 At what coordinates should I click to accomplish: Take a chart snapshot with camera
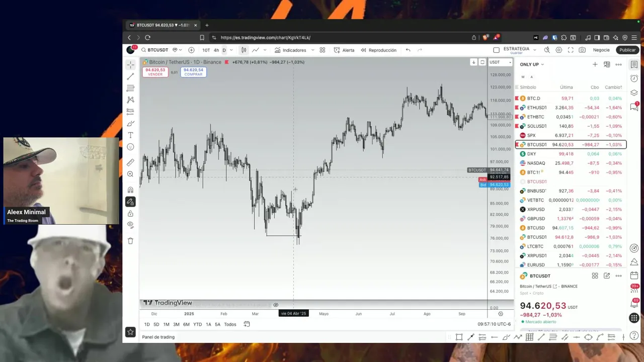[582, 50]
